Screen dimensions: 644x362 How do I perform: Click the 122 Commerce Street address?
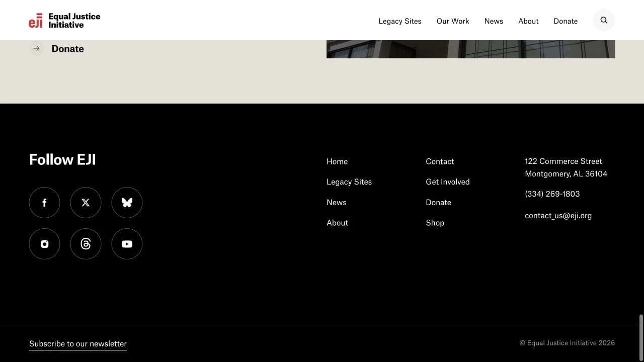tap(566, 167)
